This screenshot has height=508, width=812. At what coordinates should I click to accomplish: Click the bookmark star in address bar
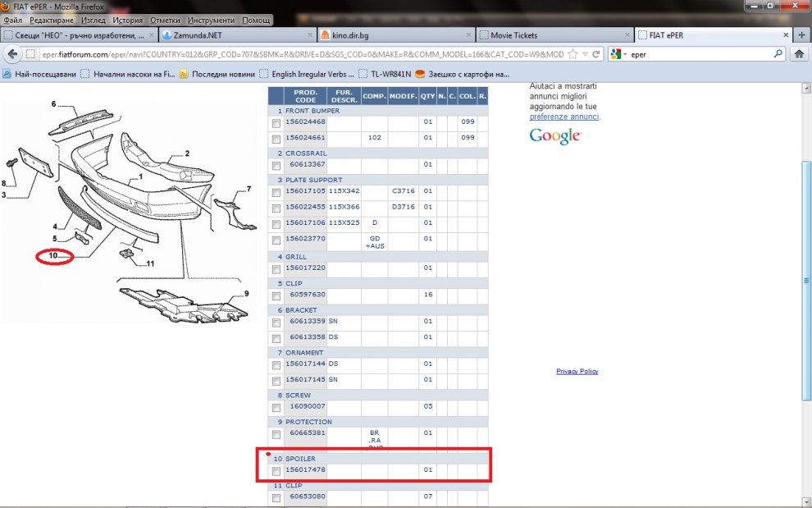573,54
